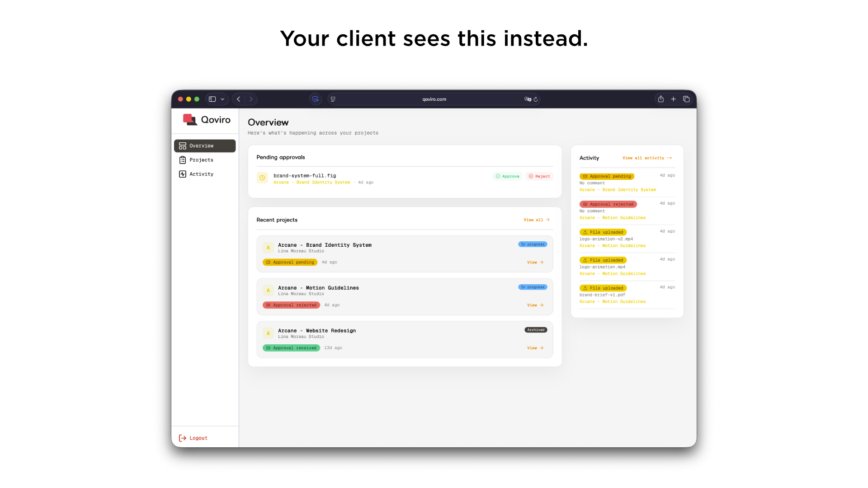The height and width of the screenshot is (488, 868).
Task: Open the Activity sidebar item
Action: (205, 174)
